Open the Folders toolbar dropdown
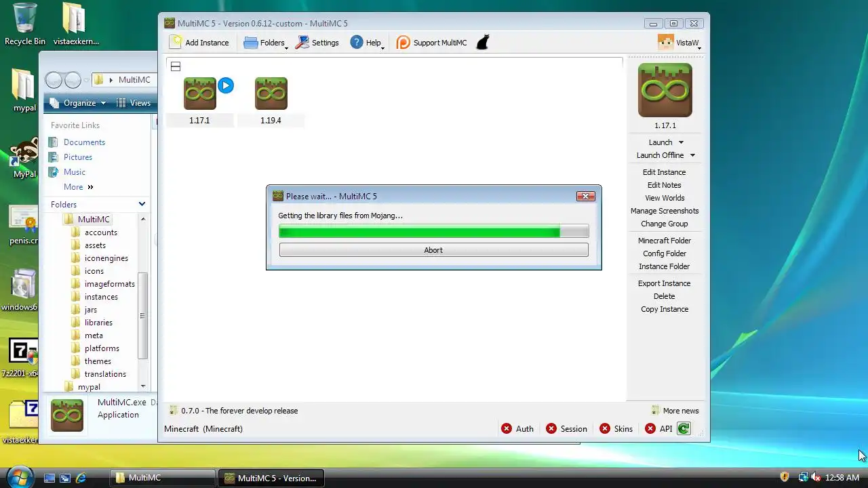The height and width of the screenshot is (488, 868). click(x=264, y=43)
